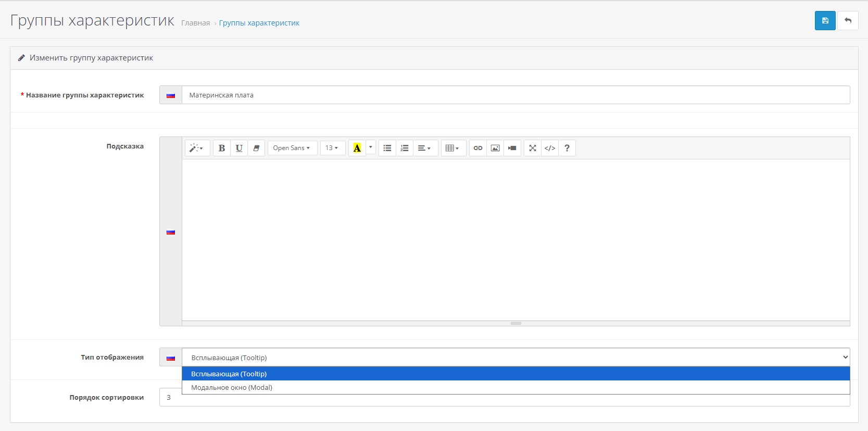Open the editor help dialog
Screen dimensions: 868x431
coord(567,148)
